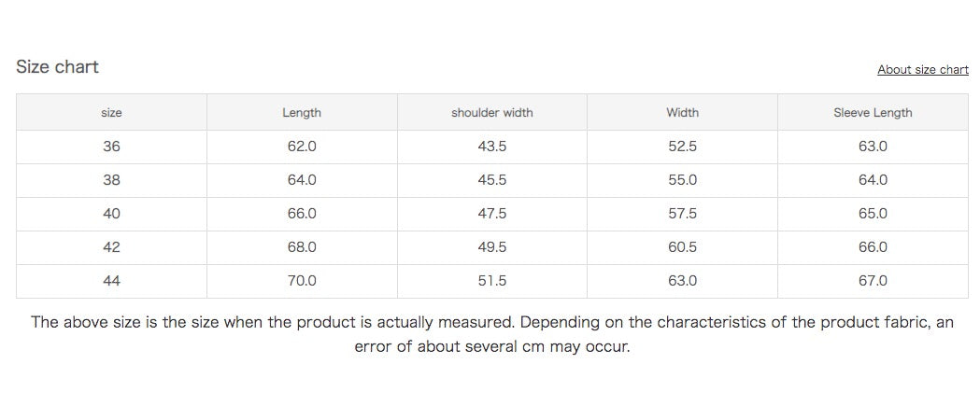Select the size 44 row cell

pos(111,281)
